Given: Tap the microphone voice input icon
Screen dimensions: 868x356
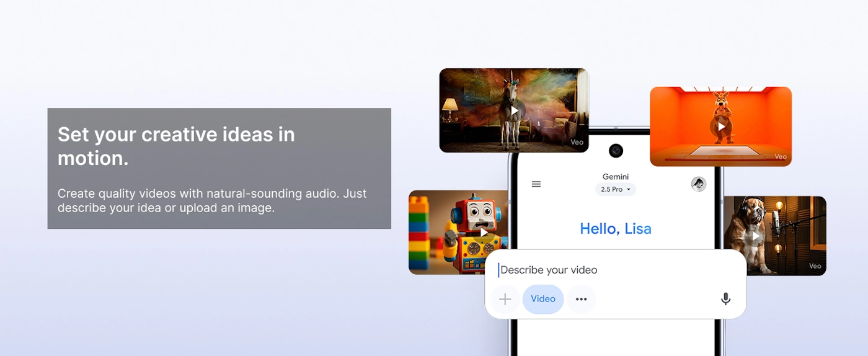Looking at the screenshot, I should point(725,299).
